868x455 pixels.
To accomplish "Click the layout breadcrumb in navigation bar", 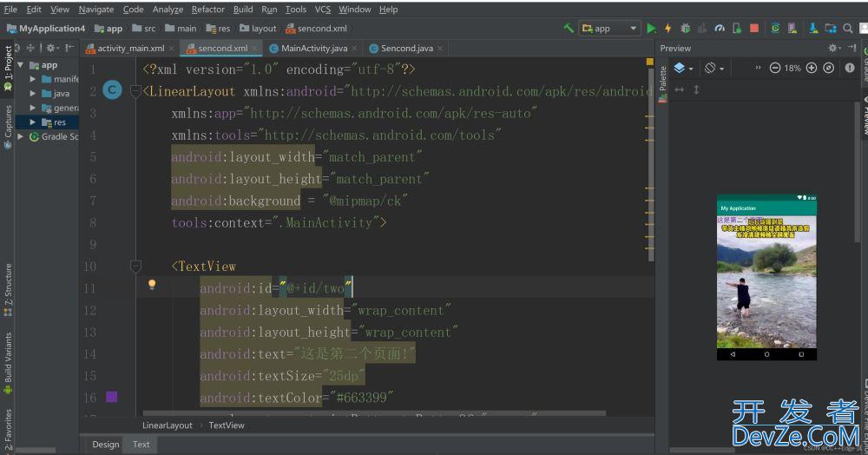I will pyautogui.click(x=258, y=29).
